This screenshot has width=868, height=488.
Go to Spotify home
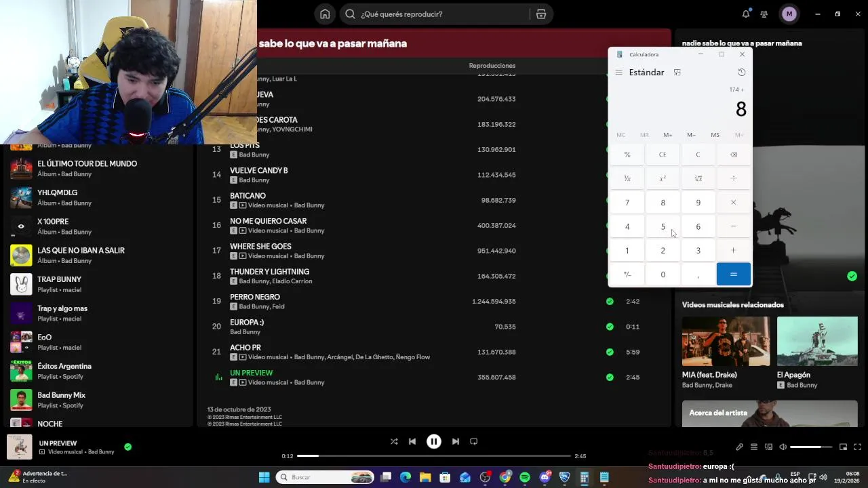coord(325,14)
